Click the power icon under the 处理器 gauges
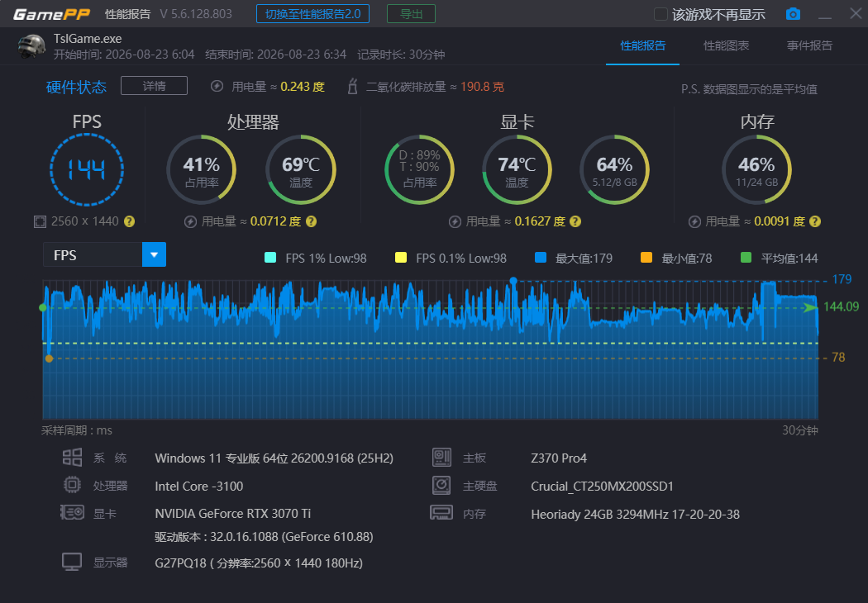 (190, 222)
